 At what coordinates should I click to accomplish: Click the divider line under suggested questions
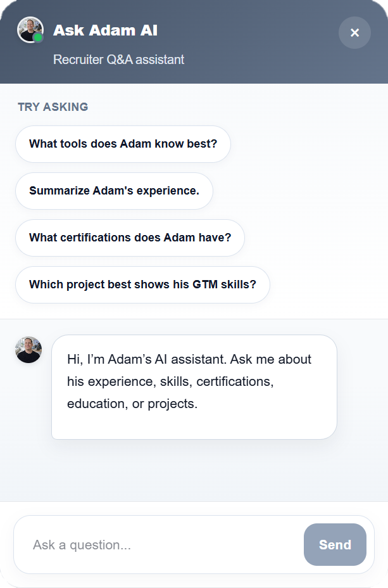pos(194,319)
